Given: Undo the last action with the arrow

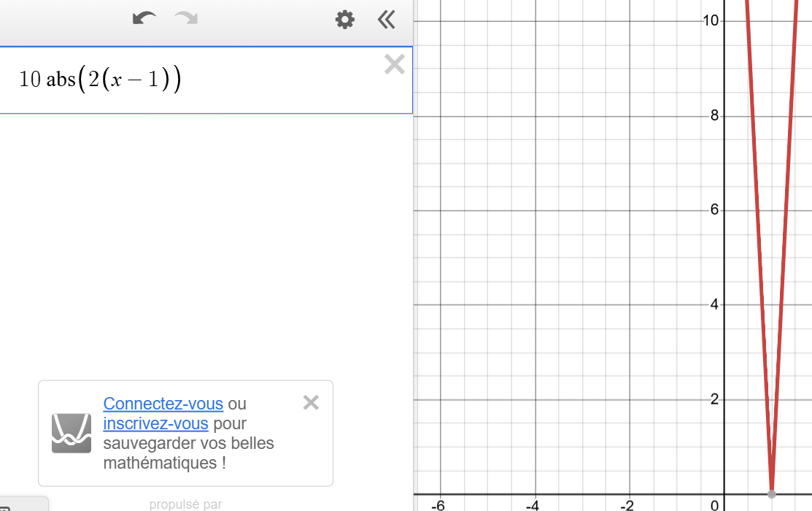Looking at the screenshot, I should click(144, 19).
